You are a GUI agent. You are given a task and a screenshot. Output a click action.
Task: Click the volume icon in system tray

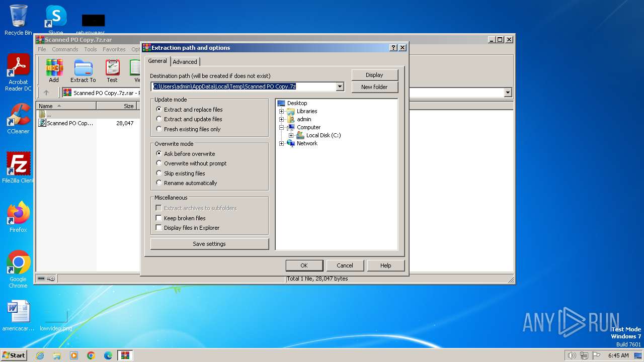click(x=572, y=355)
